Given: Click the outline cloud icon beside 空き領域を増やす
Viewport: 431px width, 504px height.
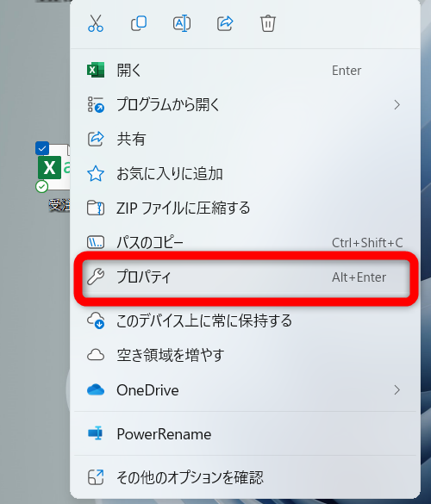Looking at the screenshot, I should (x=96, y=355).
